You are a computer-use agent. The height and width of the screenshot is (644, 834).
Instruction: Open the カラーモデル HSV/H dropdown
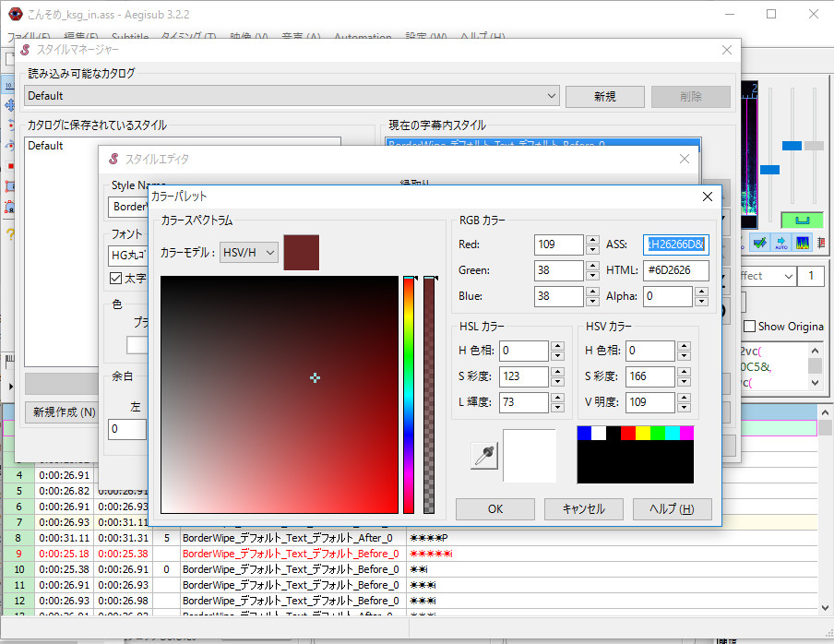point(249,253)
